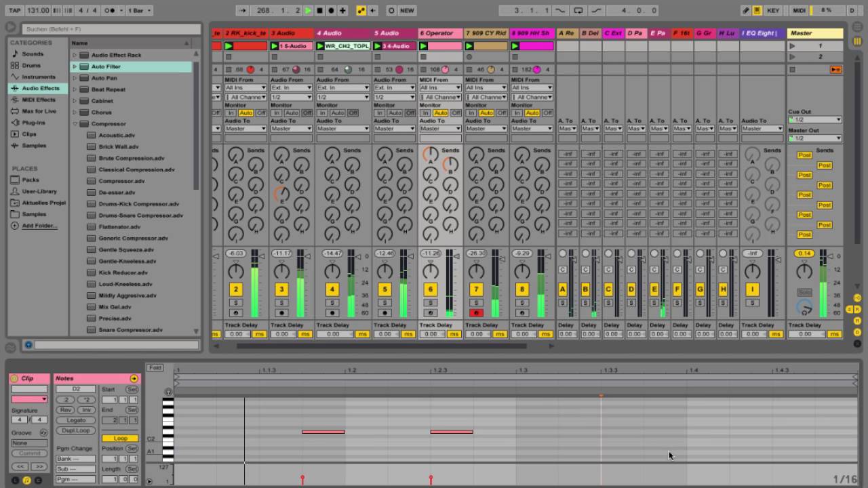Open Sounds category in browser
Screen dimensions: 868x488
(x=32, y=54)
